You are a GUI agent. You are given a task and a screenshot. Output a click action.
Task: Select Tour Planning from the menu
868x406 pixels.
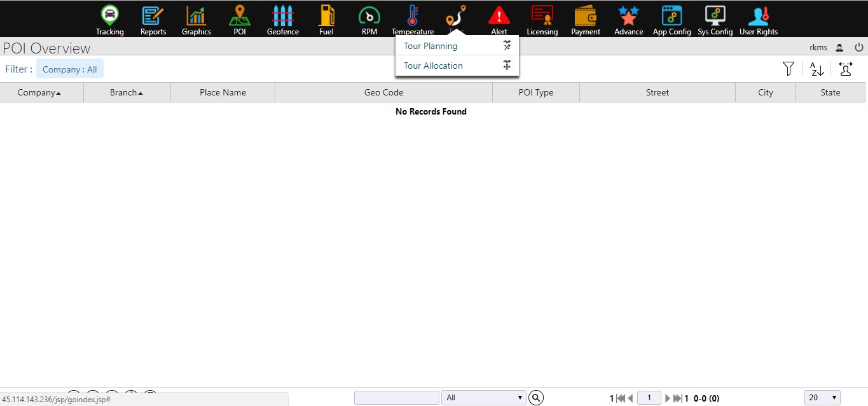point(431,46)
